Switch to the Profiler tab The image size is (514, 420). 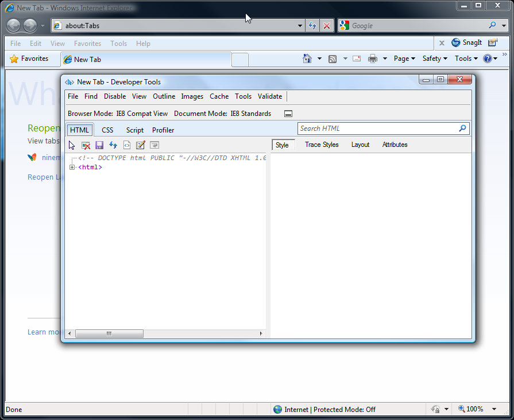point(163,130)
